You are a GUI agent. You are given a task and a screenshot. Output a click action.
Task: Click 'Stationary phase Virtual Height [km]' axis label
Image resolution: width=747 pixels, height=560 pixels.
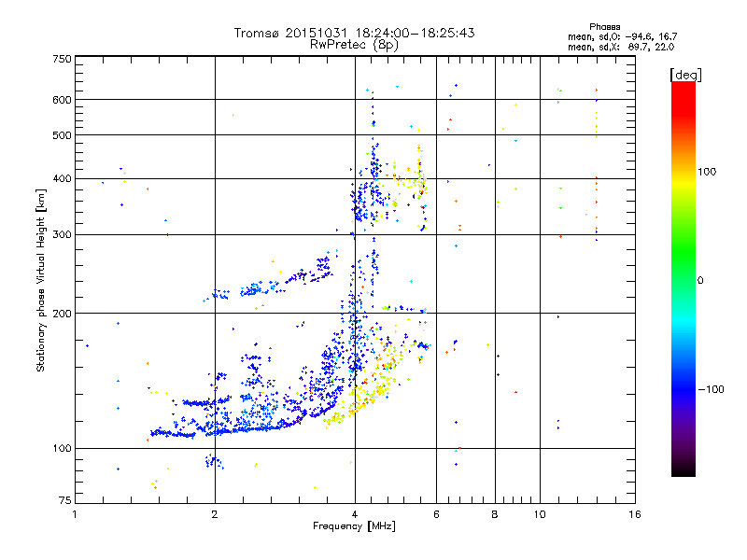[41, 281]
